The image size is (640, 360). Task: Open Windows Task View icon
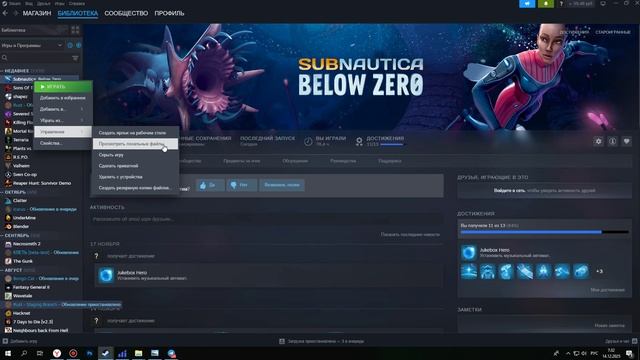(40, 353)
